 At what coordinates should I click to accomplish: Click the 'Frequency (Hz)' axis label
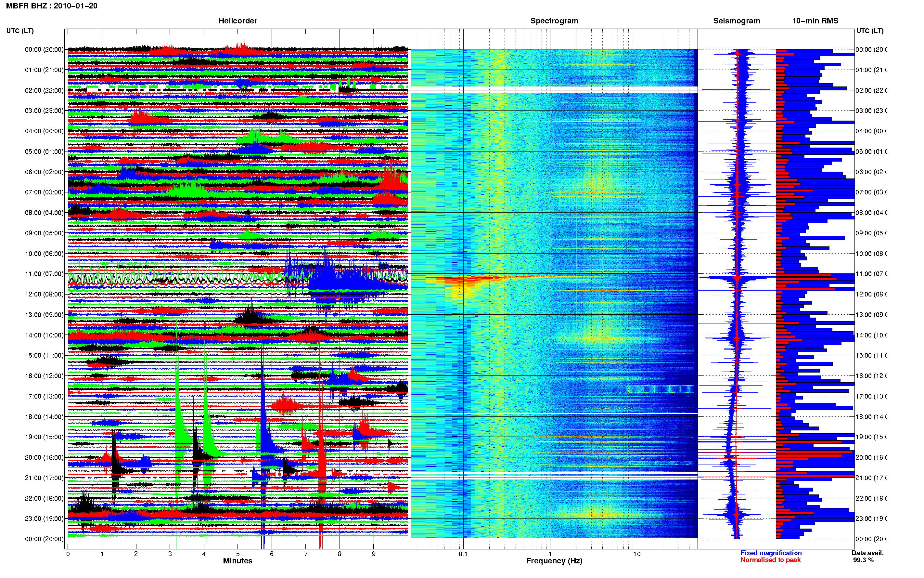[554, 561]
